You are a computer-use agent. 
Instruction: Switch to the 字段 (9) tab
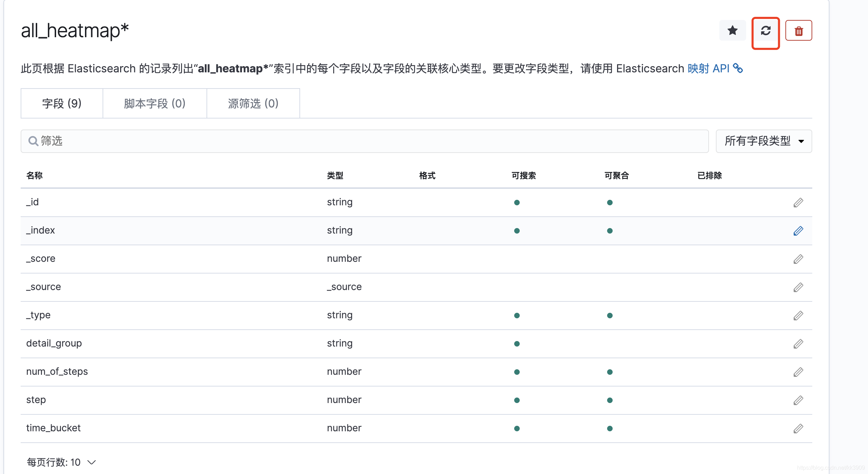tap(62, 103)
